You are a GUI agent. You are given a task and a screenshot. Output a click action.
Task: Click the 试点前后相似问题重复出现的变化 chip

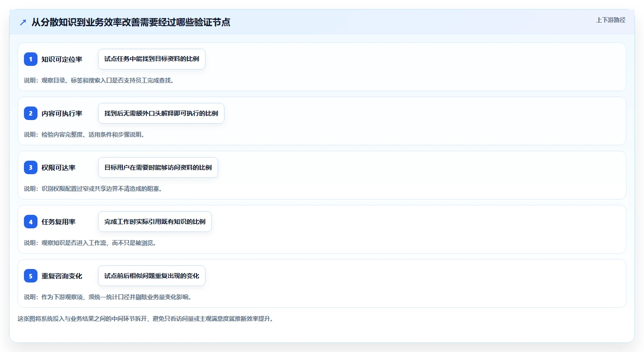coord(152,276)
